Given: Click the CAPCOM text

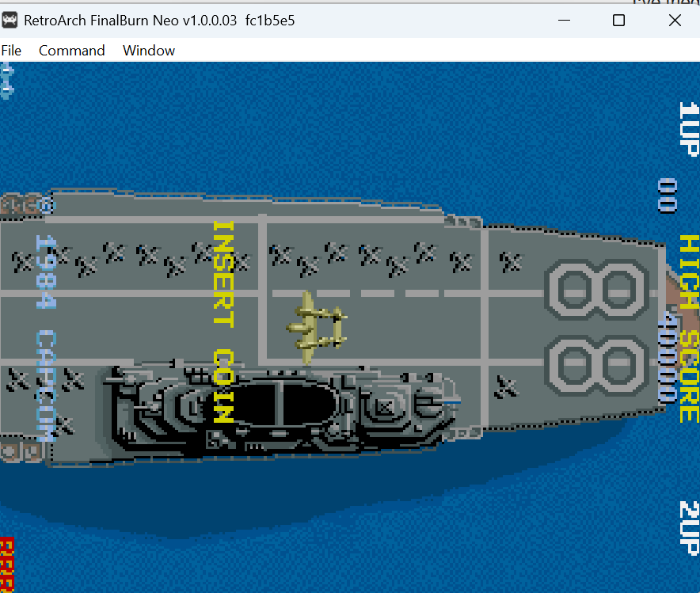Looking at the screenshot, I should [46, 386].
